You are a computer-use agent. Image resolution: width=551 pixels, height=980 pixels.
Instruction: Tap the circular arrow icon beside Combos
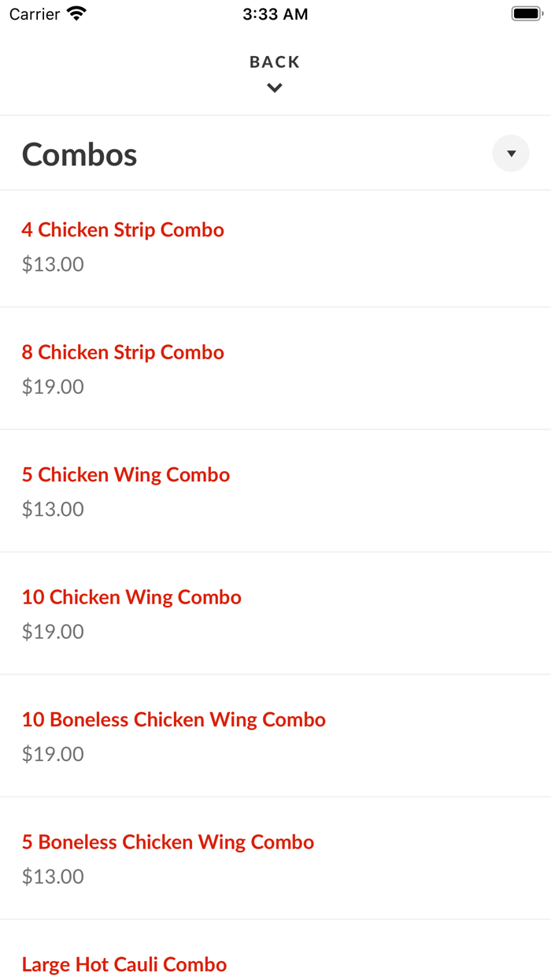pyautogui.click(x=510, y=153)
